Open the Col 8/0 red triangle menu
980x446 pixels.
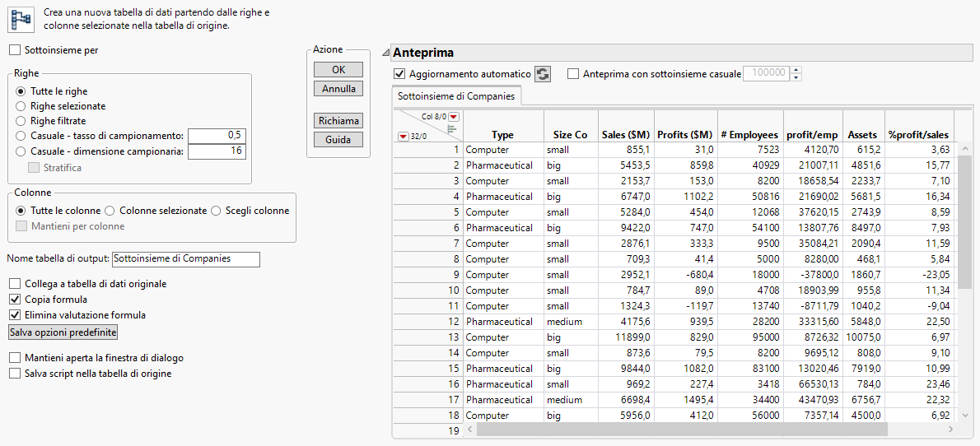tap(453, 117)
